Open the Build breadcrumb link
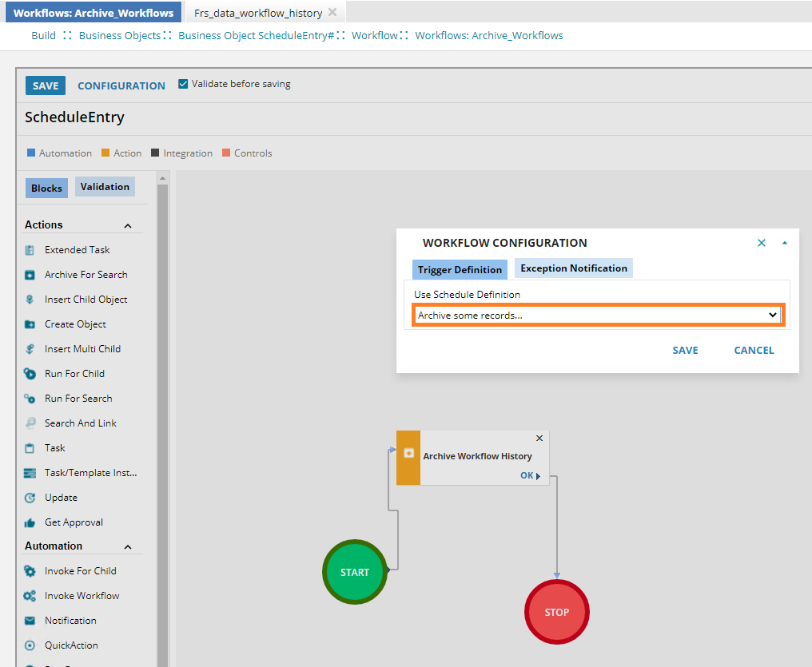Screen dimensions: 812x667 point(43,35)
